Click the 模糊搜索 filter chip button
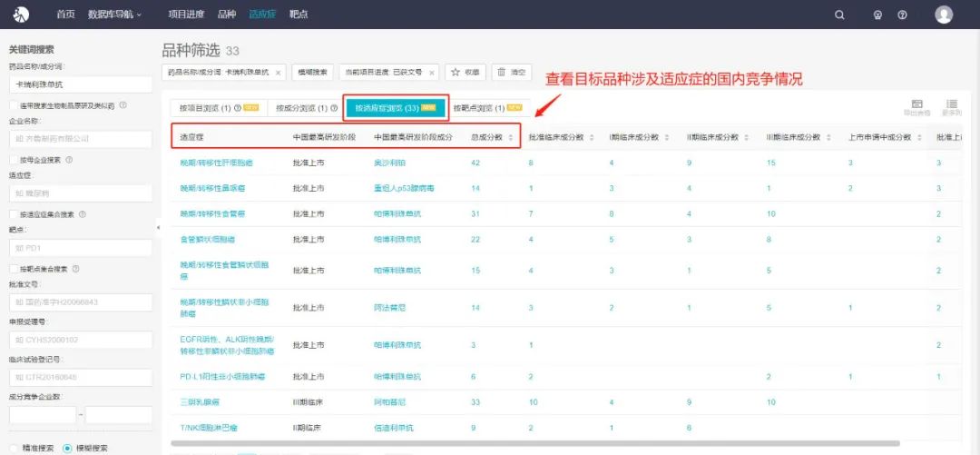The height and width of the screenshot is (455, 980). tap(312, 72)
